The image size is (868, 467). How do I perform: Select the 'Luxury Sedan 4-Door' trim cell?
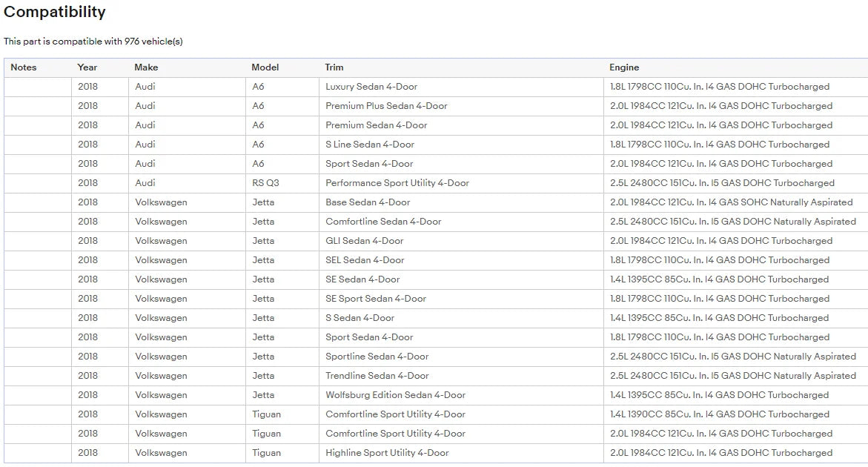pos(461,87)
